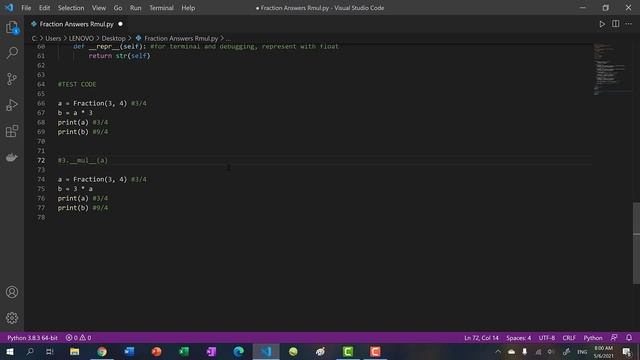Image resolution: width=640 pixels, height=360 pixels.
Task: Open the Run menu
Action: [136, 8]
